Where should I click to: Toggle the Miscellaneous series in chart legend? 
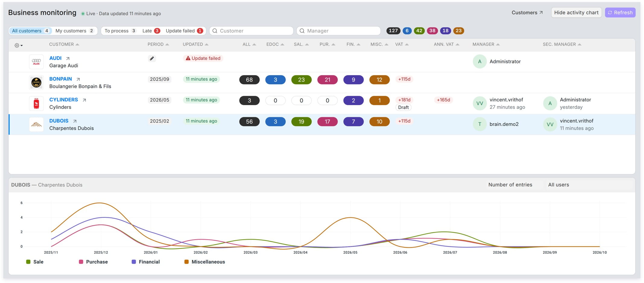205,262
